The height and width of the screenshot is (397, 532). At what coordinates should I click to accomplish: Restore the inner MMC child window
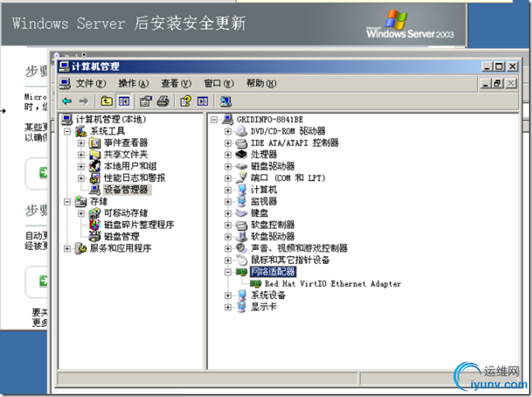(x=498, y=84)
